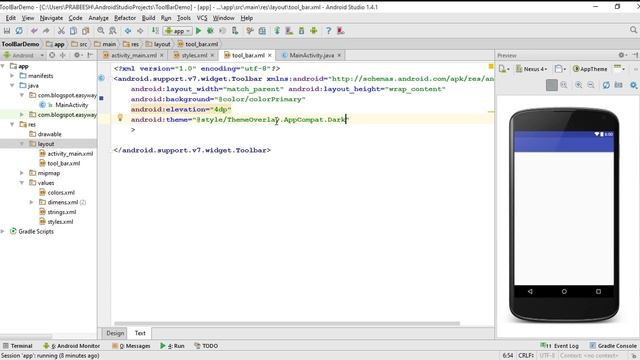The image size is (640, 360).
Task: Expand the dimens.xml node
Action: (32, 202)
